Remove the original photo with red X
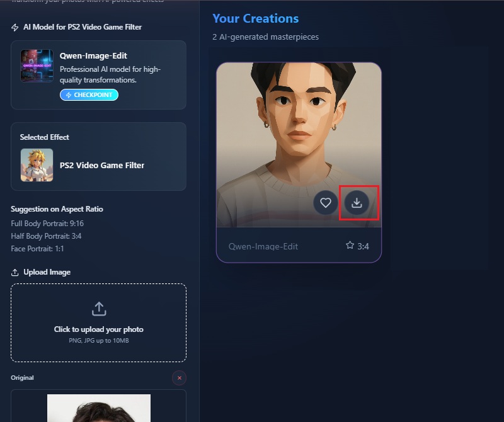Image resolution: width=504 pixels, height=422 pixels. [179, 378]
